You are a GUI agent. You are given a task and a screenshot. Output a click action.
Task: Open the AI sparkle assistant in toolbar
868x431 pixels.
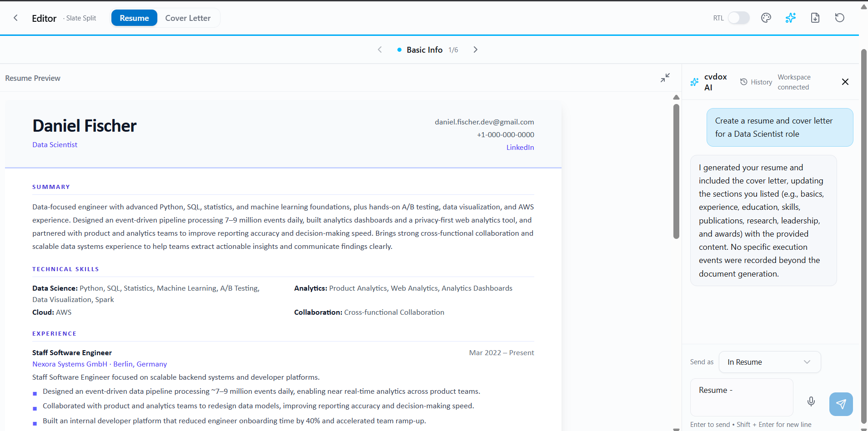pyautogui.click(x=791, y=18)
